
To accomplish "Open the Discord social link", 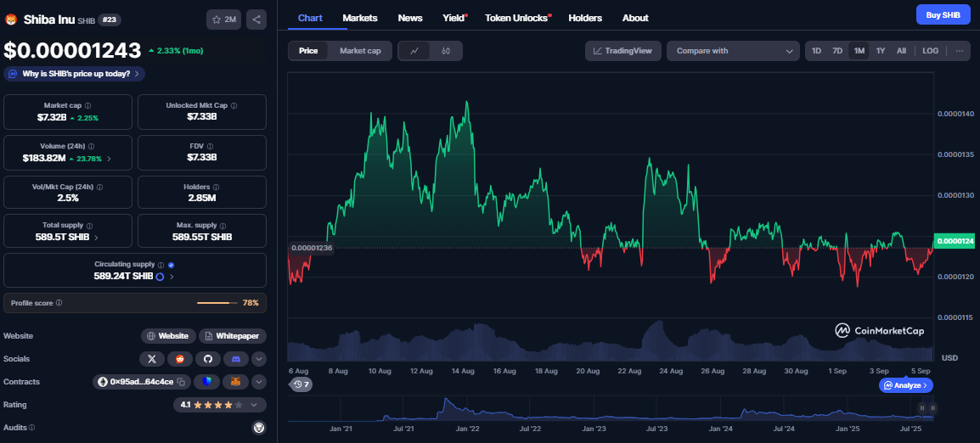I will coord(236,359).
